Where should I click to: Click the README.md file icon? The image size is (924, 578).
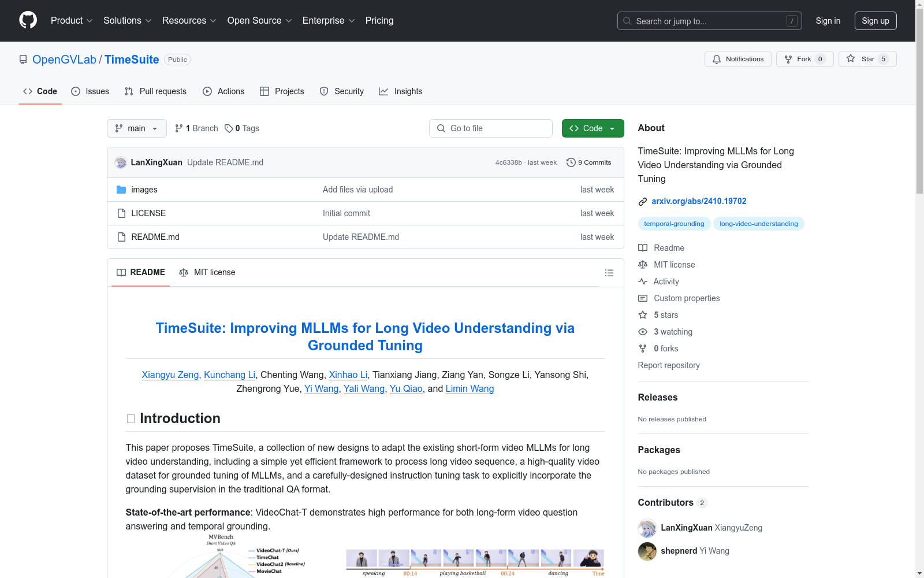(121, 237)
